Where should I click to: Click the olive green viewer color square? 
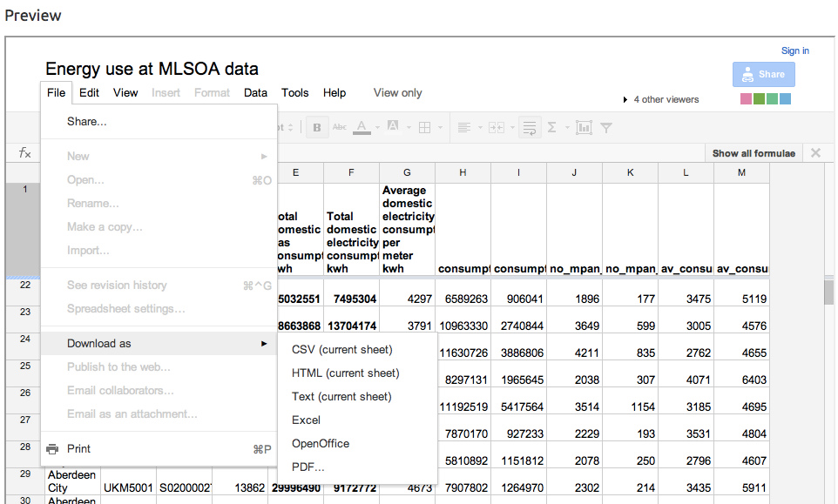(x=759, y=98)
